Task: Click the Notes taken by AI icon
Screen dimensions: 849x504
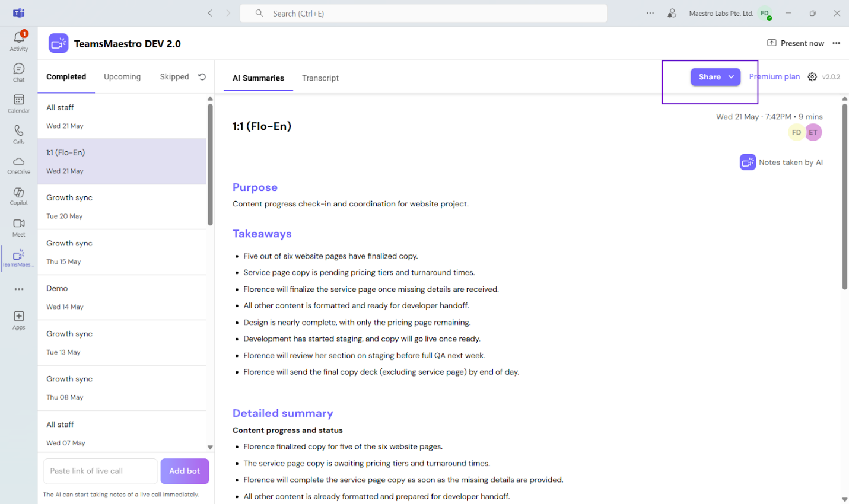Action: point(748,162)
